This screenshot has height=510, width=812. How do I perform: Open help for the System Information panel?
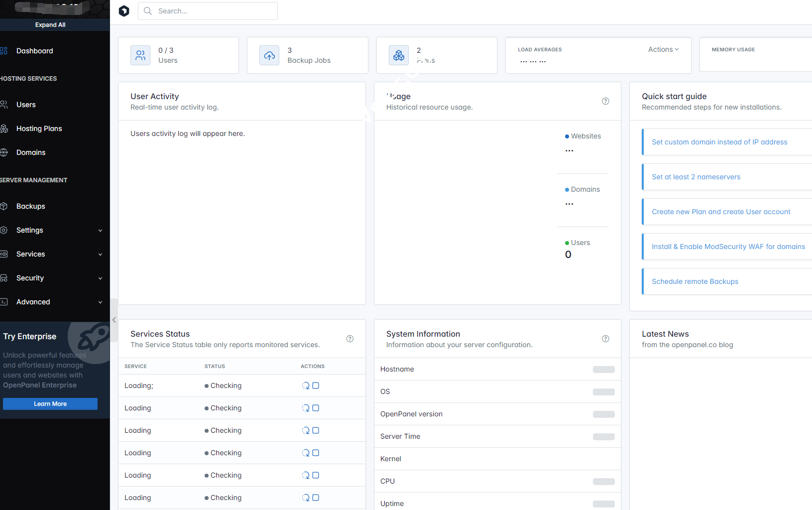[605, 339]
